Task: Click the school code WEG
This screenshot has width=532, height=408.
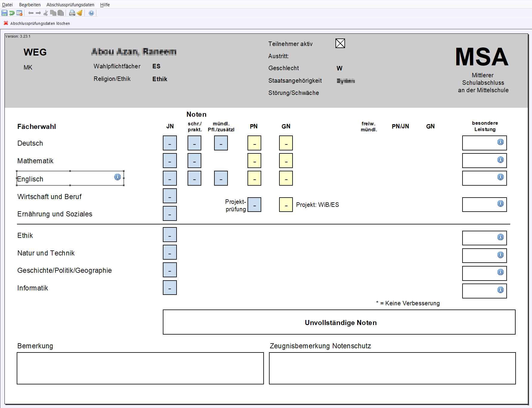Action: tap(35, 52)
